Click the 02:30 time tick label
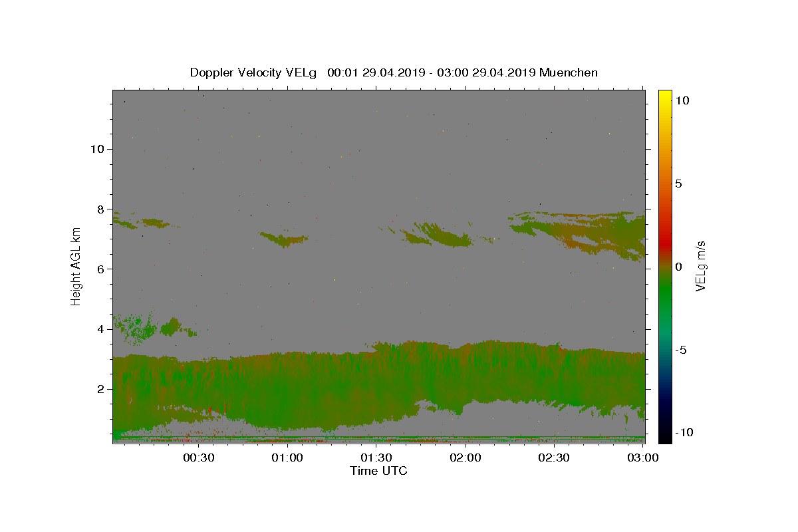 pos(554,458)
